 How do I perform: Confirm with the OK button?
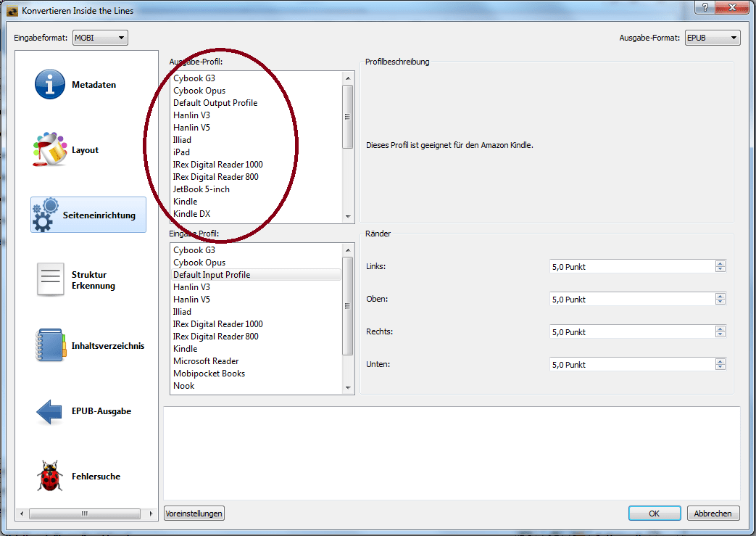(x=655, y=514)
